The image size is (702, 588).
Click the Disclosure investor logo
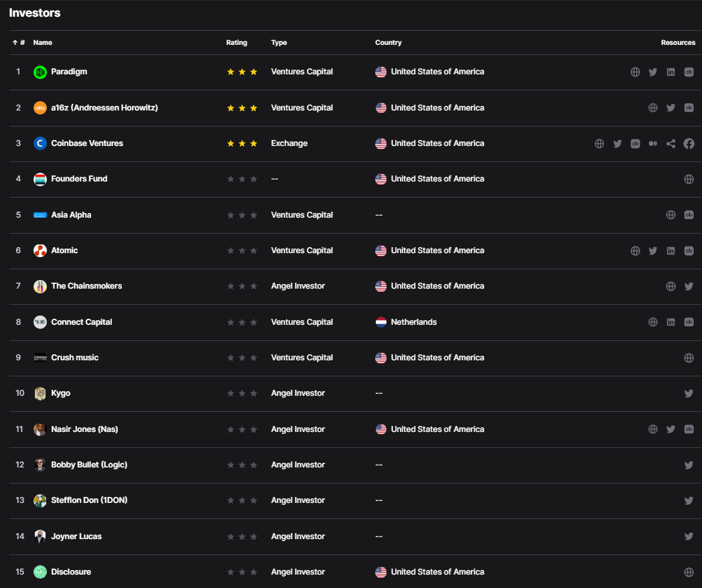[x=40, y=572]
